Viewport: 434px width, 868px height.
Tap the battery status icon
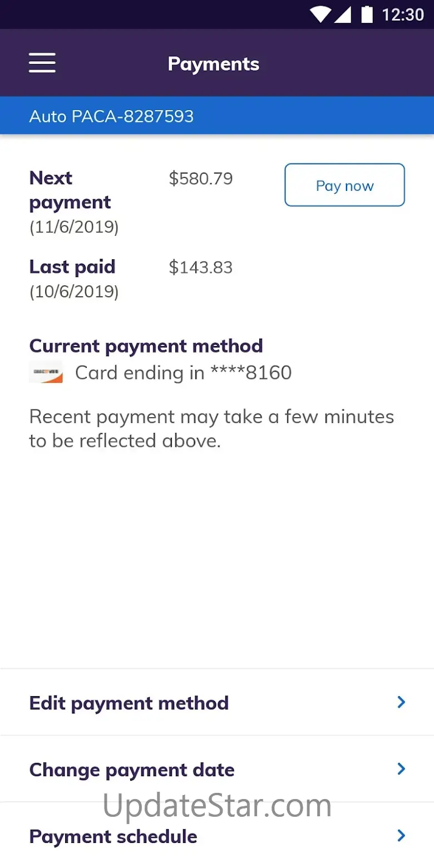tap(367, 14)
